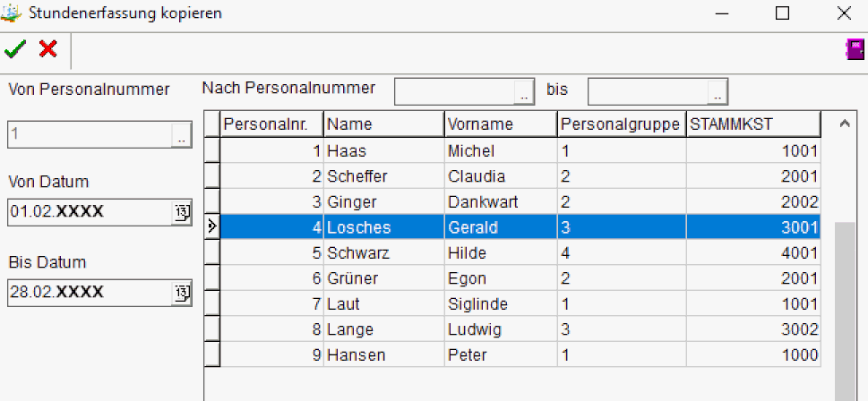Click into the Von Datum field
Image resolution: width=868 pixels, height=401 pixels.
(x=90, y=213)
